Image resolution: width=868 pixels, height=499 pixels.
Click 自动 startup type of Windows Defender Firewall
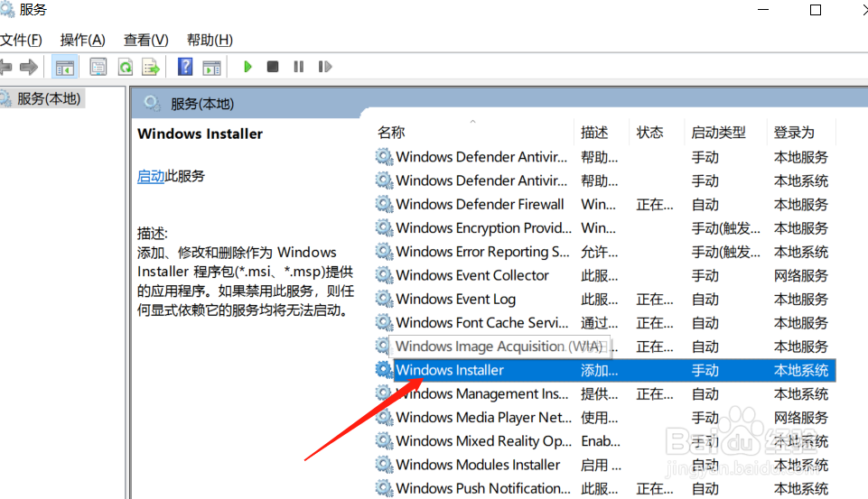click(705, 205)
